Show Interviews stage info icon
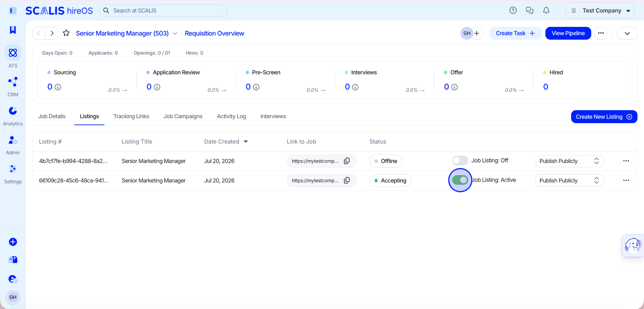This screenshot has width=644, height=309. coord(355,87)
